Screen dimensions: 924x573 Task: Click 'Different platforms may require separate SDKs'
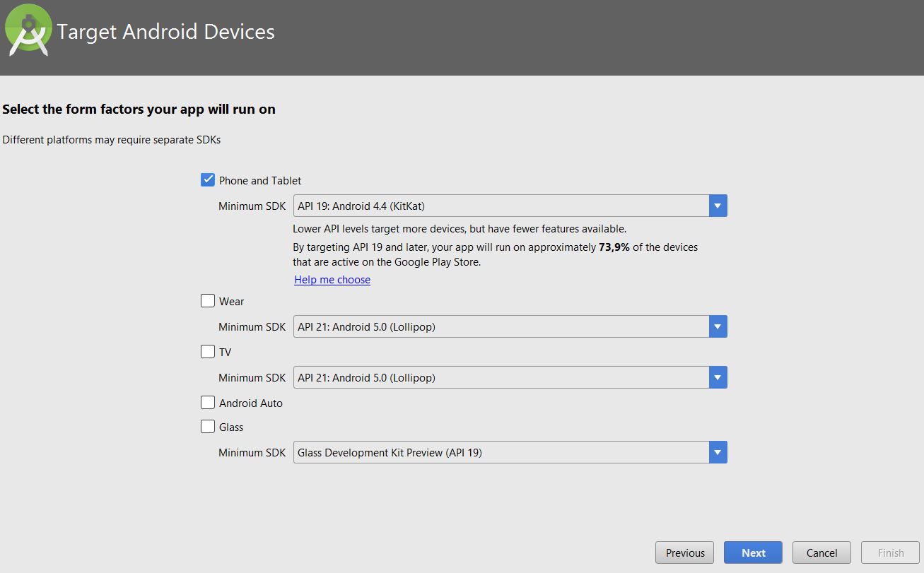(x=112, y=140)
